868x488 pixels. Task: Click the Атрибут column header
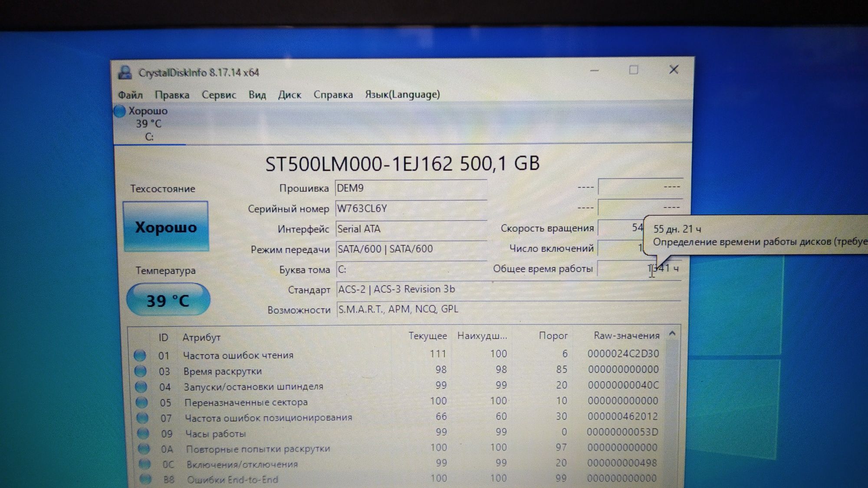201,337
